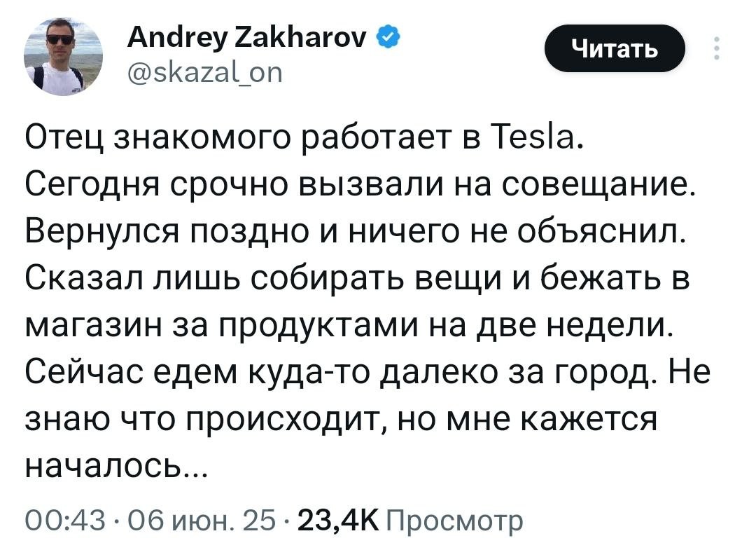The width and height of the screenshot is (756, 550).
Task: Follow the account via the Читать button
Action: (x=615, y=48)
